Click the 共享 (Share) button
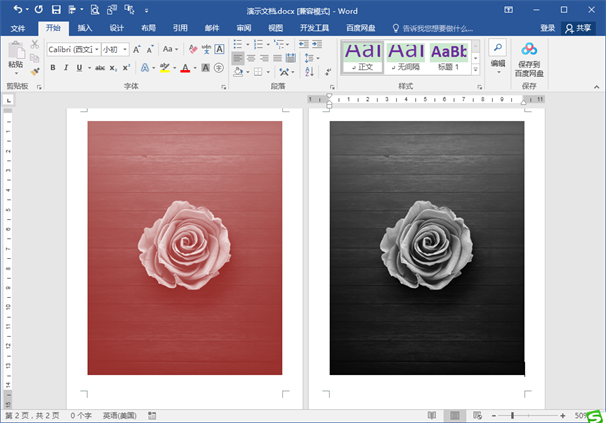 (583, 28)
